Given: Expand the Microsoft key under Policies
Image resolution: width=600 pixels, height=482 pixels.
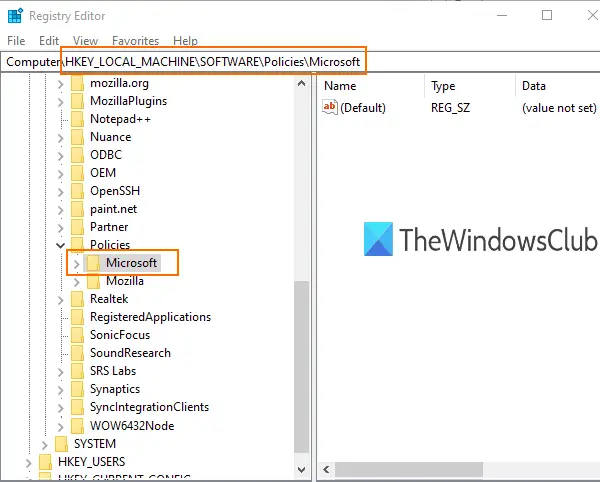Looking at the screenshot, I should (76, 264).
